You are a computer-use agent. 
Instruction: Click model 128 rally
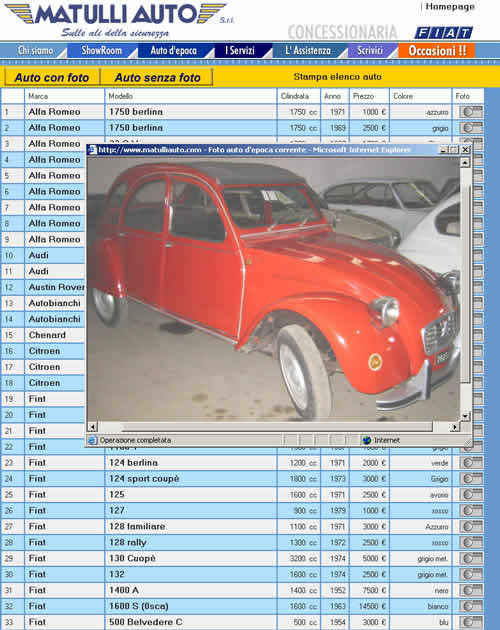[x=127, y=542]
